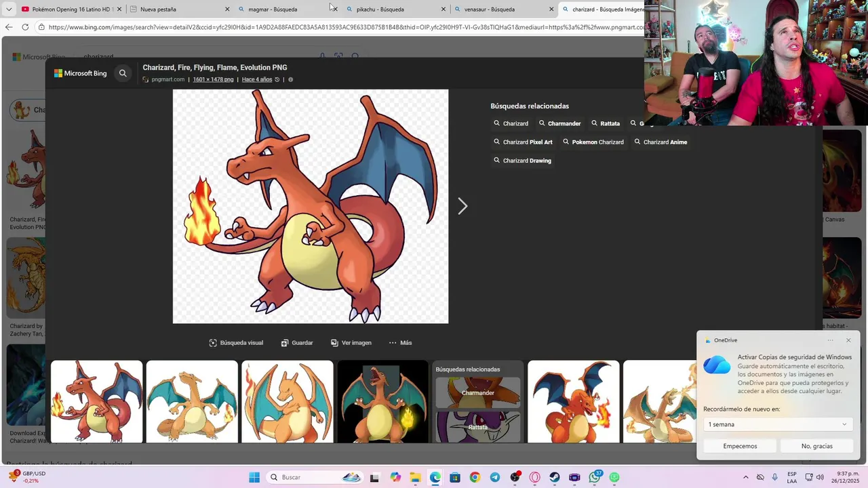Screen dimensions: 868x488
Task: Open Microsoft Store from the taskbar
Action: (x=455, y=477)
